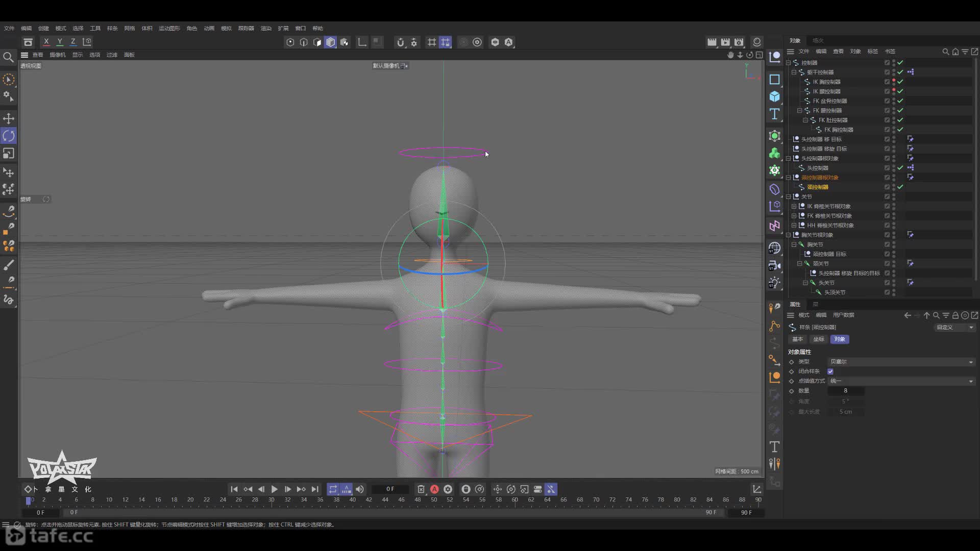980x551 pixels.
Task: Add a Cube primitive from right palette
Action: pyautogui.click(x=774, y=96)
